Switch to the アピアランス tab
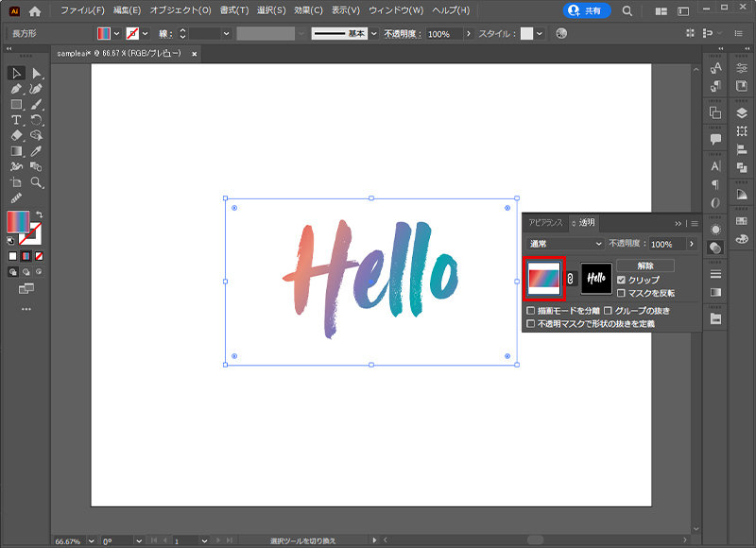The image size is (756, 548). pyautogui.click(x=546, y=221)
